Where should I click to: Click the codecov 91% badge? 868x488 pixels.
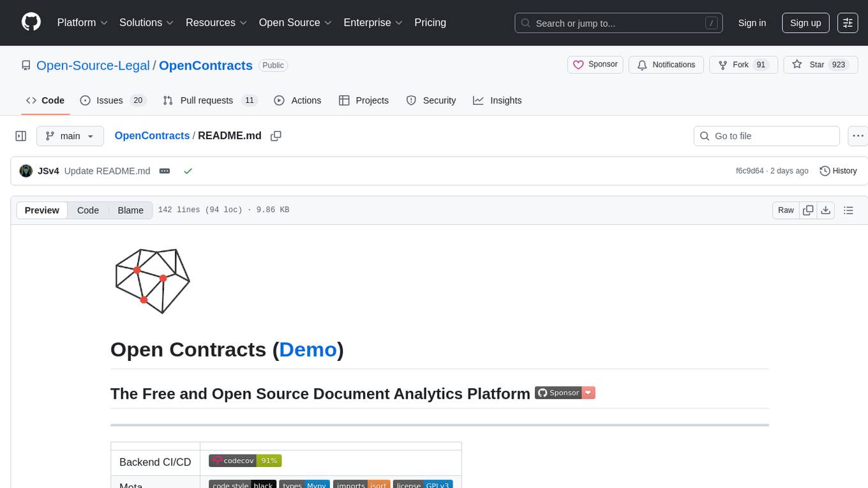245,461
